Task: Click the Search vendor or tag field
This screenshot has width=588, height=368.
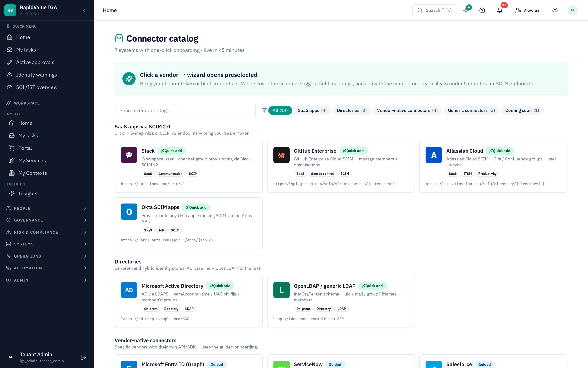Action: point(185,111)
